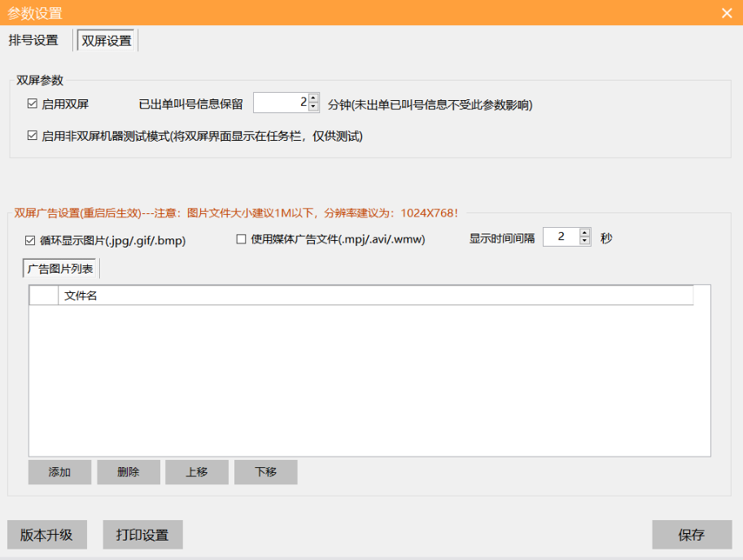Screen dimensions: 743x560
Task: Close the 参数设置 dialog window
Action: point(727,13)
